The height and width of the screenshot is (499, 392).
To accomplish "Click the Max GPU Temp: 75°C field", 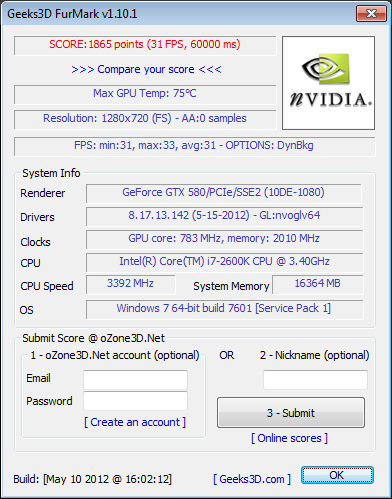I will click(145, 94).
